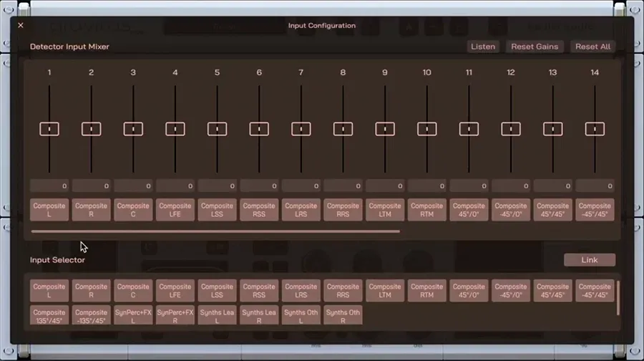644x361 pixels.
Task: Click channel 5 fader handle
Action: [x=217, y=129]
